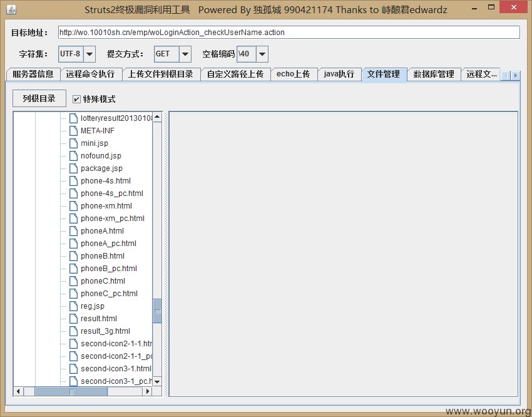Viewport: 532px width, 417px height.
Task: Click the vertical scrollbar thumb of file tree
Action: (157, 311)
